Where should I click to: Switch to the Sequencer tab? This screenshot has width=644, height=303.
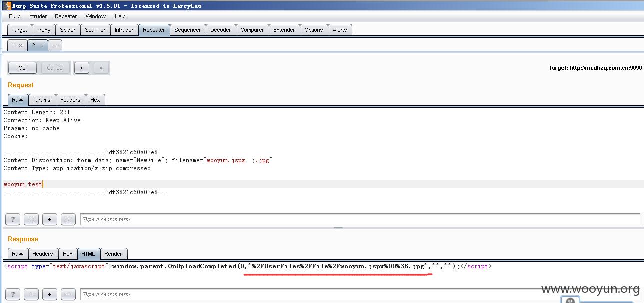[187, 30]
